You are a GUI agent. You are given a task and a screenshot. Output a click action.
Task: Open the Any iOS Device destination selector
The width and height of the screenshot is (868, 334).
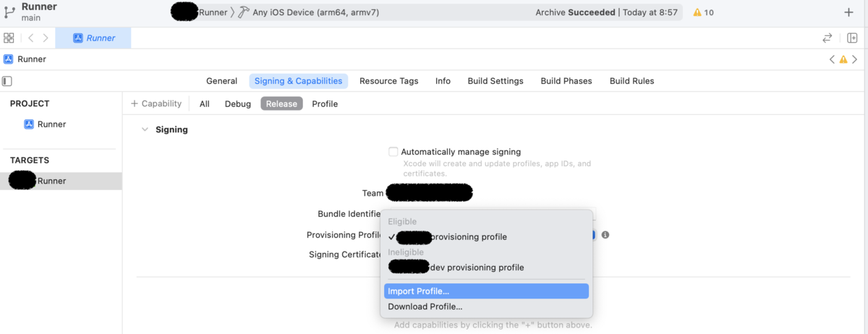315,12
